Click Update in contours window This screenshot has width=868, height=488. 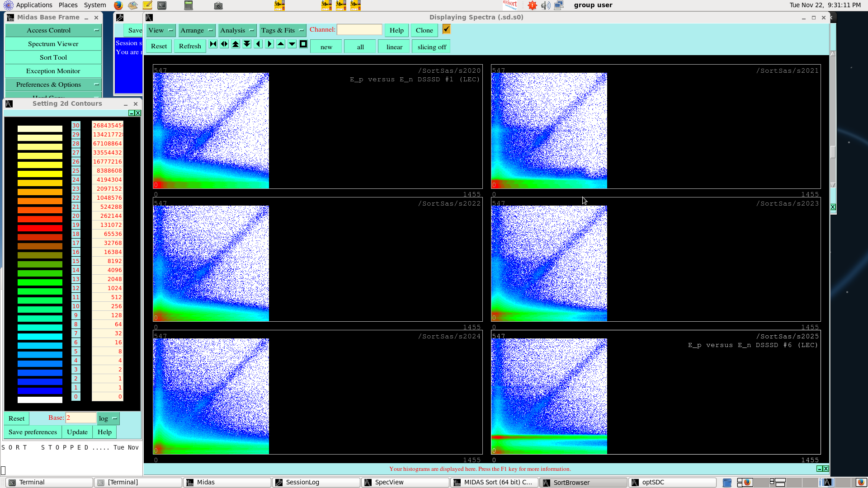[77, 432]
